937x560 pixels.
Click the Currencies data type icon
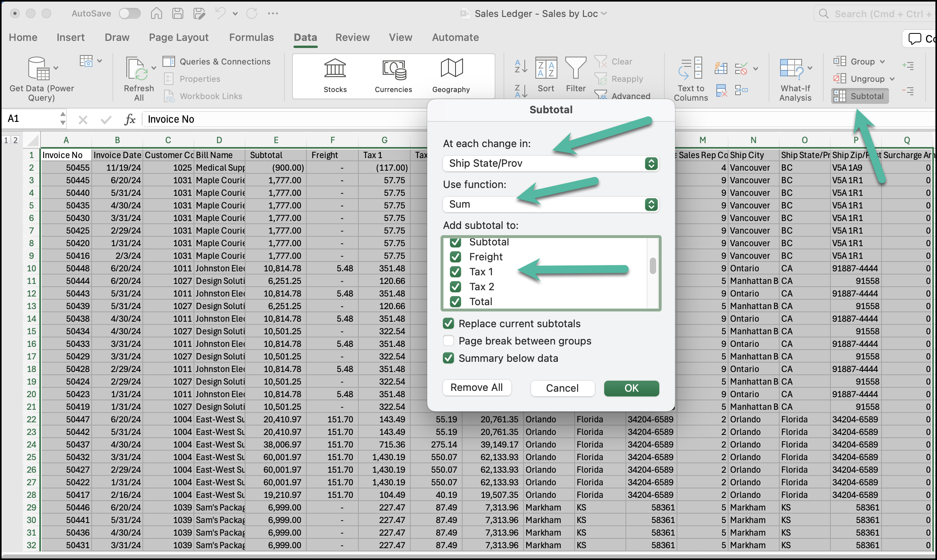[x=393, y=69]
